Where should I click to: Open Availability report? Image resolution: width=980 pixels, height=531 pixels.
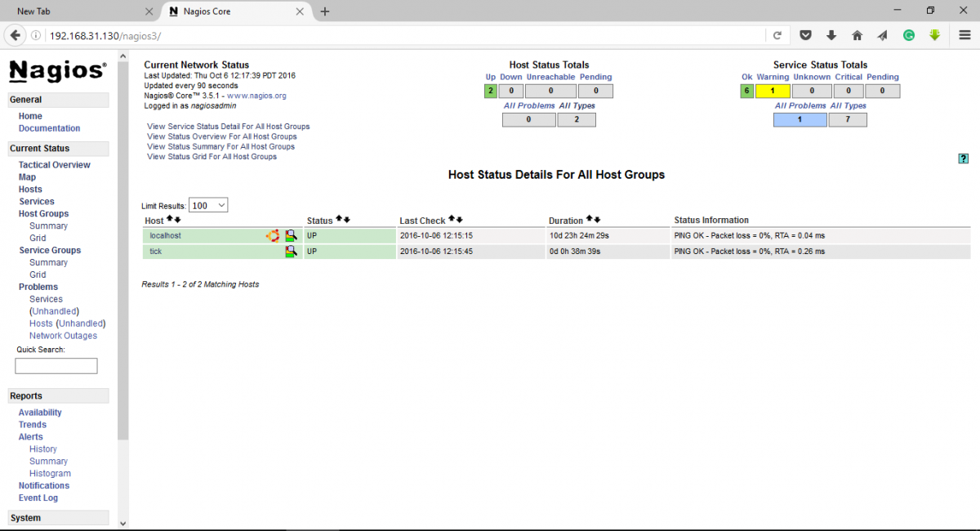point(40,413)
